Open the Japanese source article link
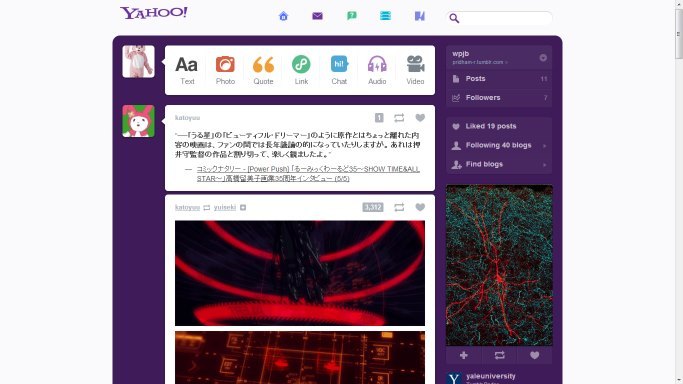 (308, 174)
